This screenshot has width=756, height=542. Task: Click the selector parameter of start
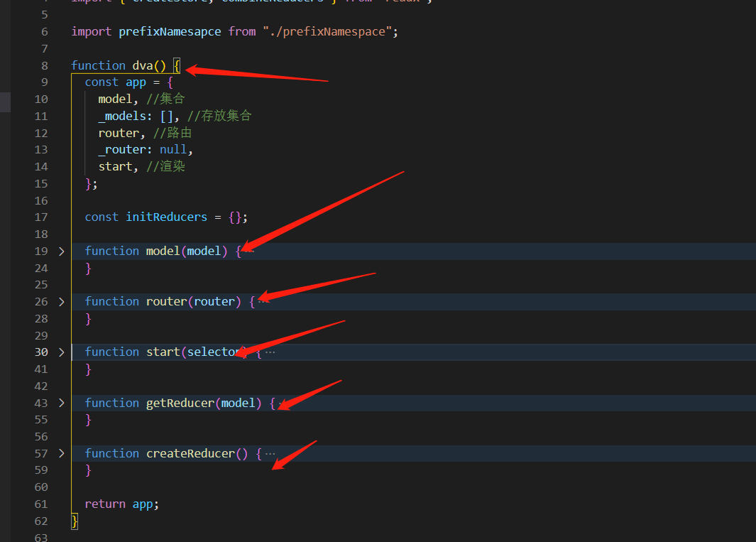pyautogui.click(x=214, y=352)
